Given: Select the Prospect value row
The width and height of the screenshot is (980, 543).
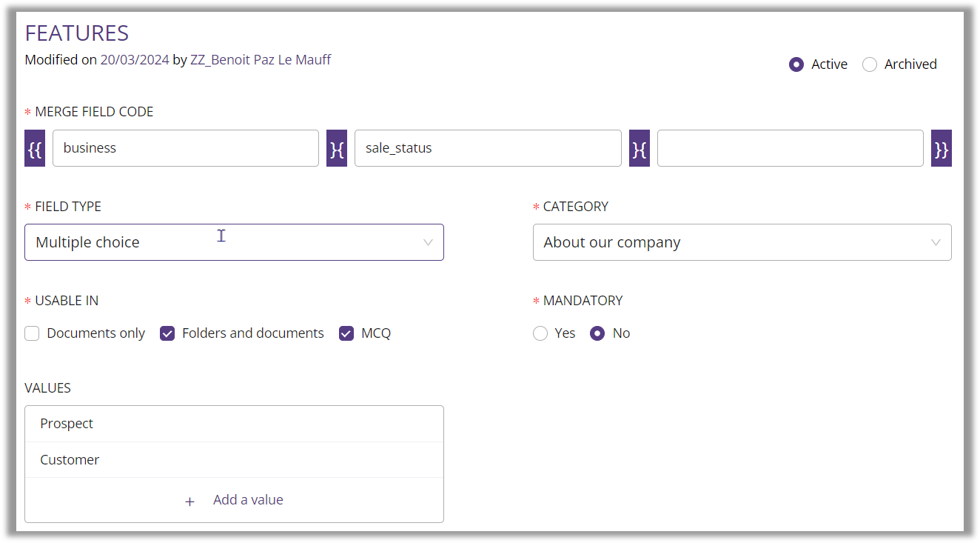Looking at the screenshot, I should 234,424.
